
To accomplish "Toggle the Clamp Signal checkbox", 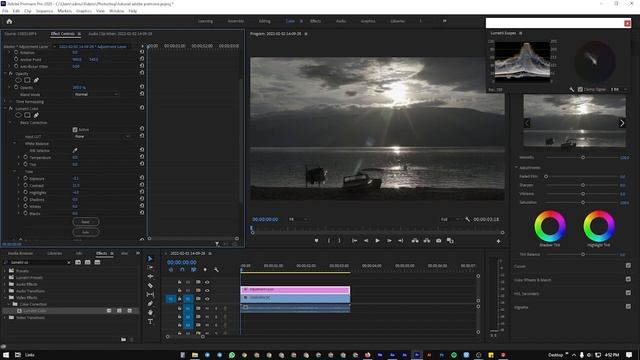I will [x=580, y=89].
